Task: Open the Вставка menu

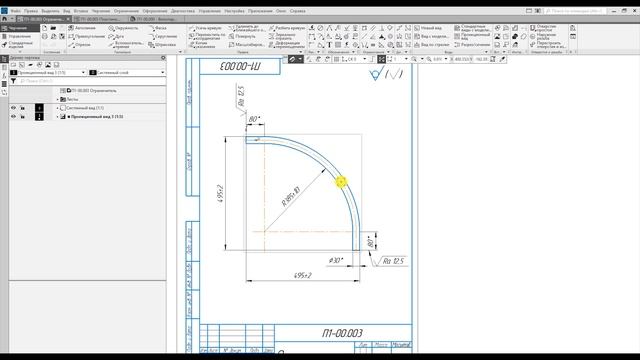Action: pyautogui.click(x=81, y=11)
